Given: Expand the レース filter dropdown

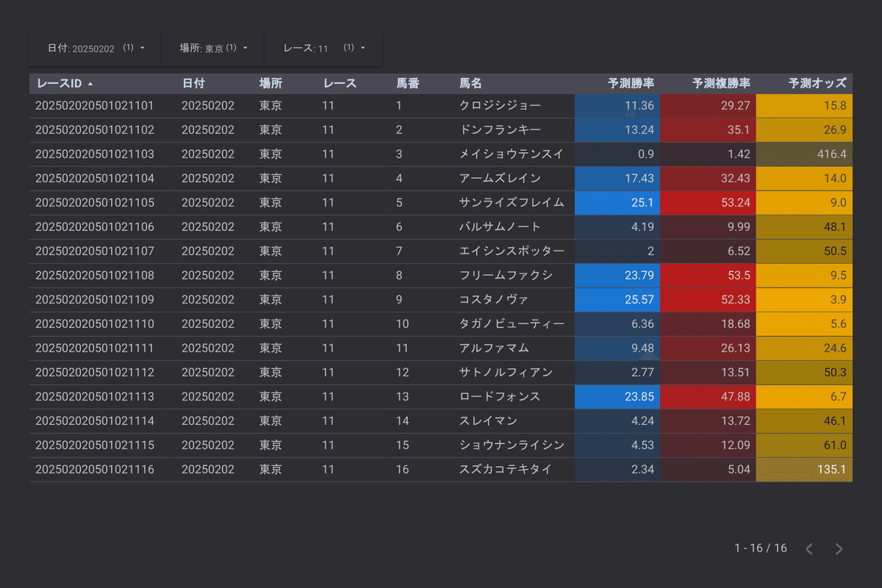Looking at the screenshot, I should point(323,47).
